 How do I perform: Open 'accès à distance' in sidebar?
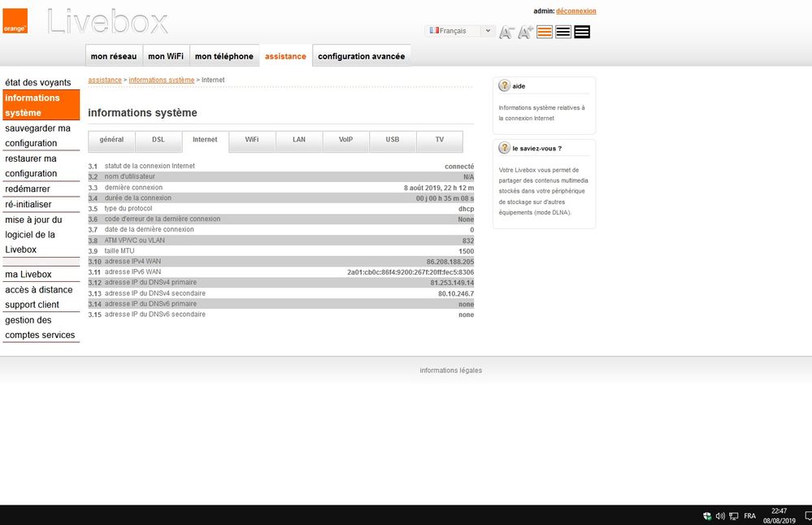click(39, 290)
